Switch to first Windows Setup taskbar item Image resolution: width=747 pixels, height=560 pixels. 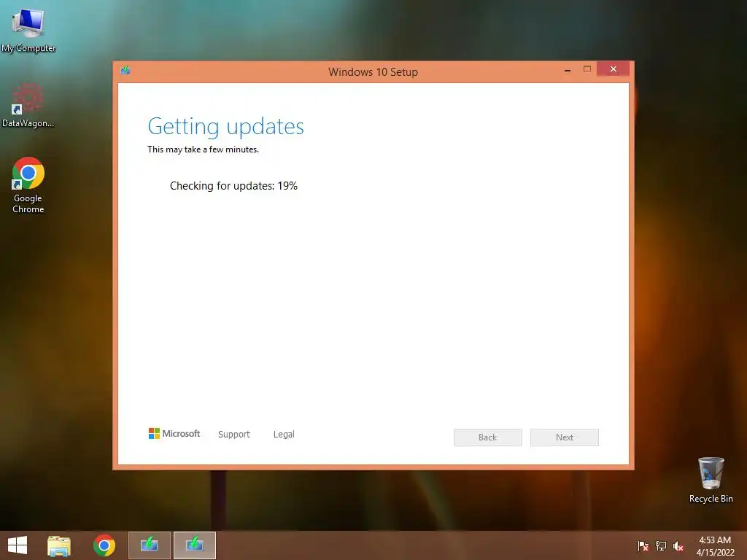[x=149, y=545]
